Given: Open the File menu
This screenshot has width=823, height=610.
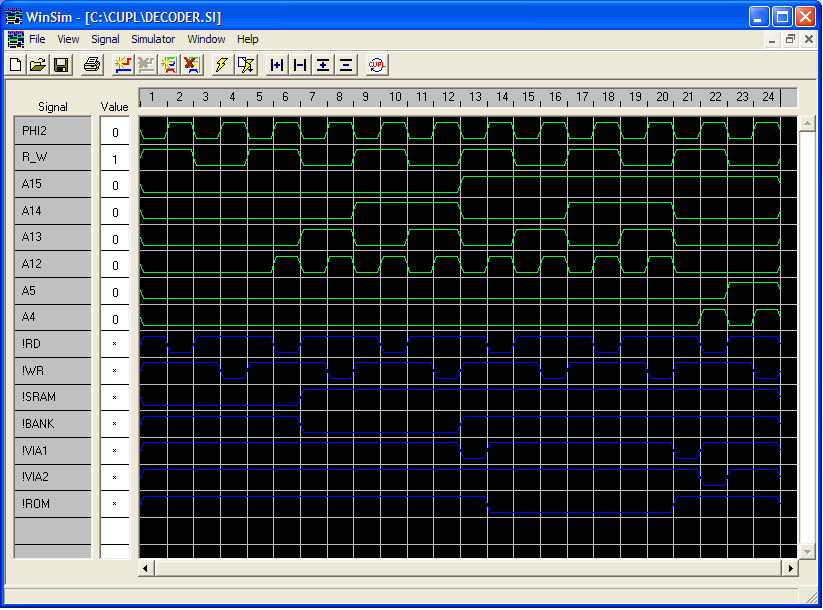Looking at the screenshot, I should pyautogui.click(x=37, y=39).
